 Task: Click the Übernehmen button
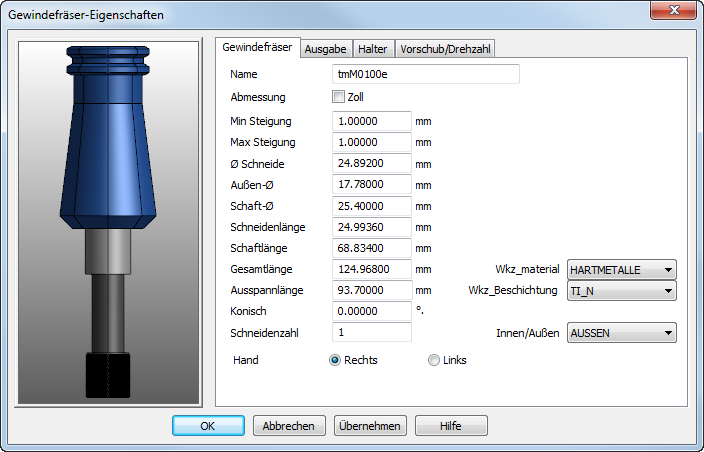coord(370,426)
